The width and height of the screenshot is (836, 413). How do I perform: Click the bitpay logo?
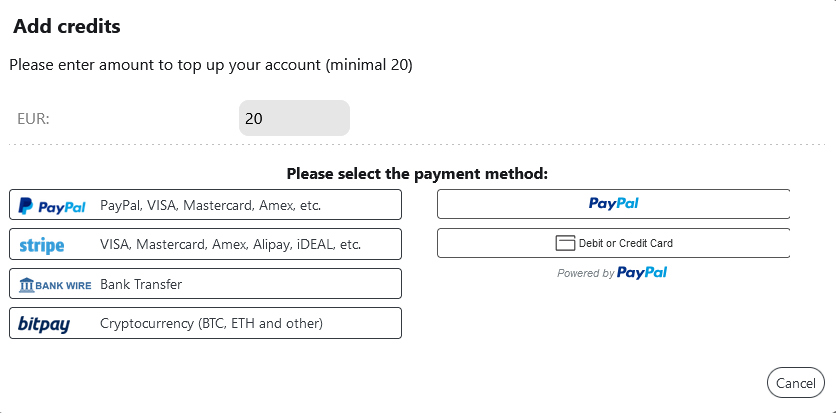point(44,324)
